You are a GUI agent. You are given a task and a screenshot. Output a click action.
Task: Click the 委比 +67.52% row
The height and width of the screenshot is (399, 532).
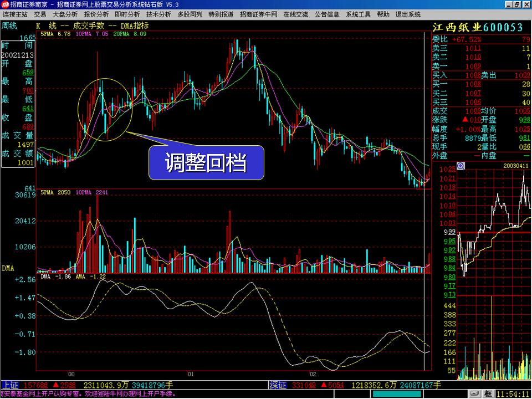[x=481, y=39]
